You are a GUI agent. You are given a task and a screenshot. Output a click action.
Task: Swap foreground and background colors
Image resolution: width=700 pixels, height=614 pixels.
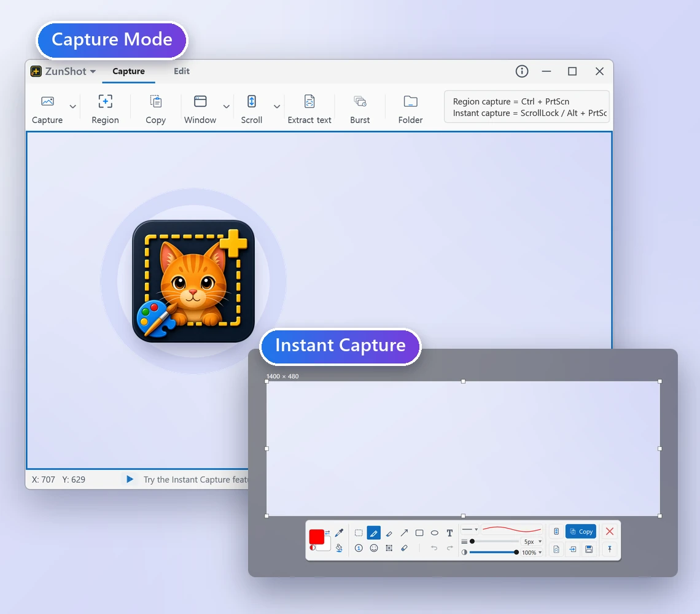[x=327, y=533]
